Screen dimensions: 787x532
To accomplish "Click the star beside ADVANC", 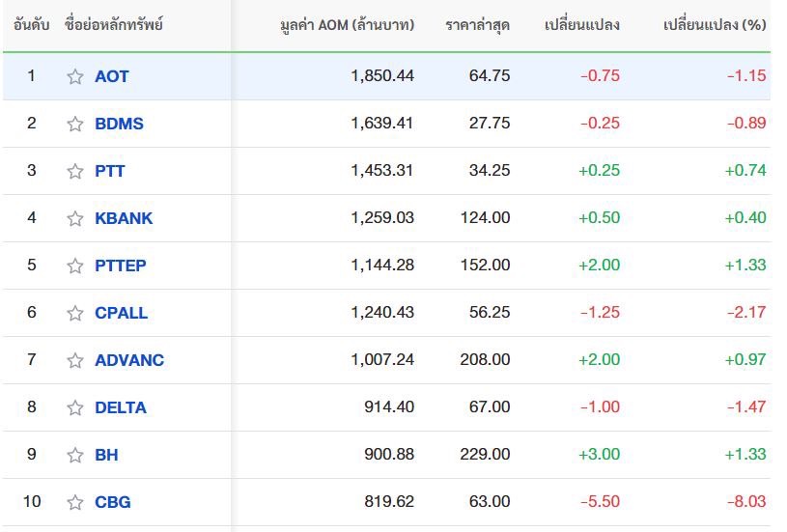I will point(75,360).
